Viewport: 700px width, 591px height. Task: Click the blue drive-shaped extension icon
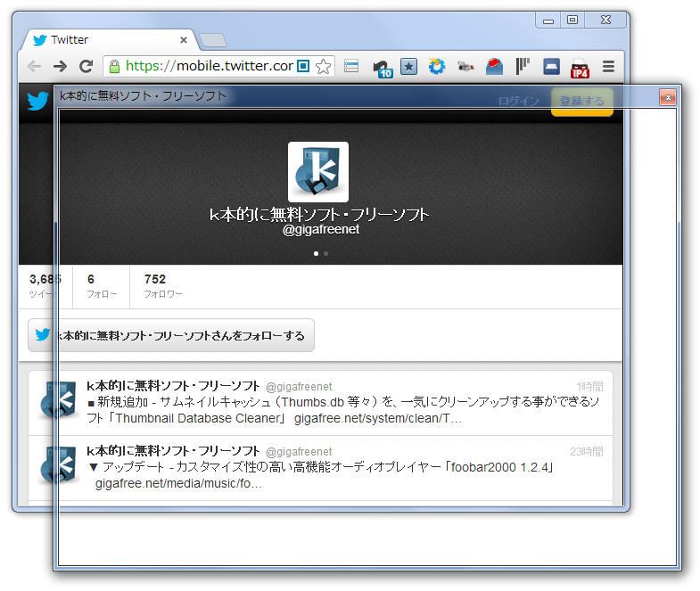point(552,67)
